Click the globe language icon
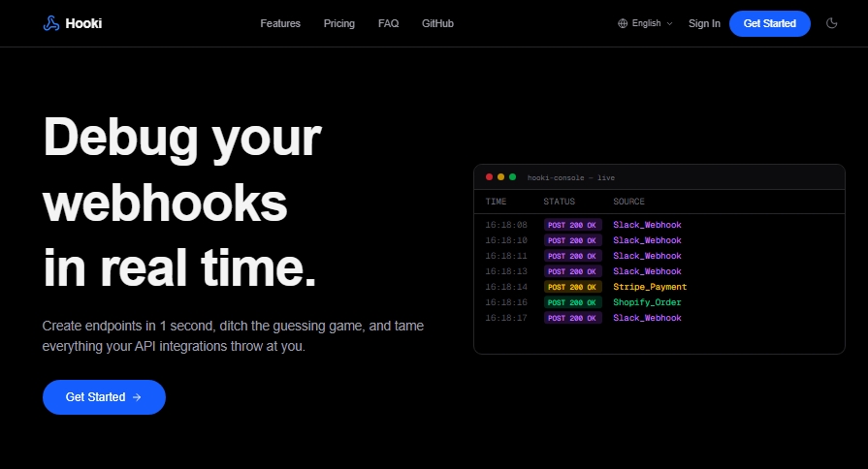This screenshot has height=469, width=868. 623,23
